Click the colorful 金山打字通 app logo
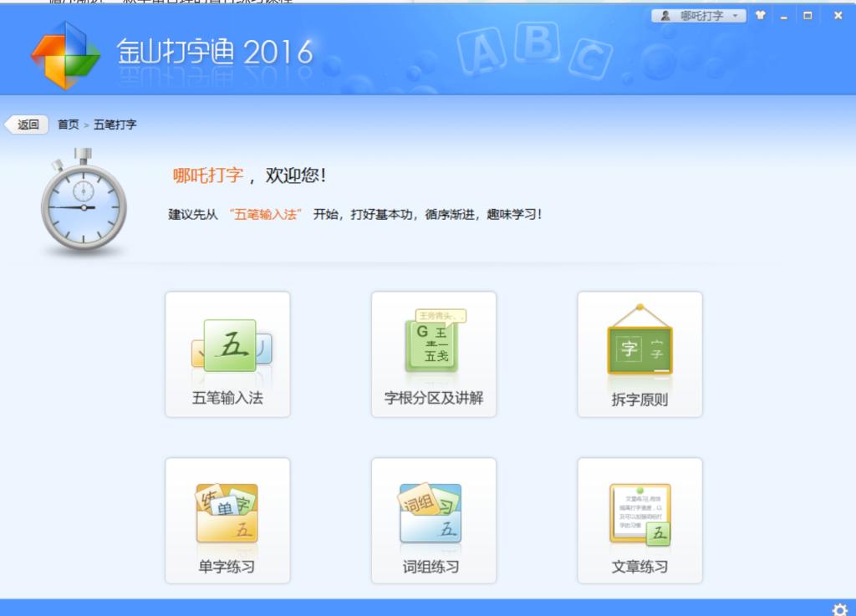 coord(65,55)
